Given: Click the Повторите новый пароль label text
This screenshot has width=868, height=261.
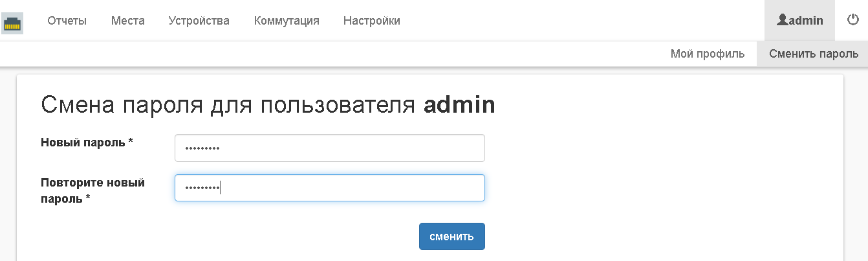Looking at the screenshot, I should [x=92, y=183].
